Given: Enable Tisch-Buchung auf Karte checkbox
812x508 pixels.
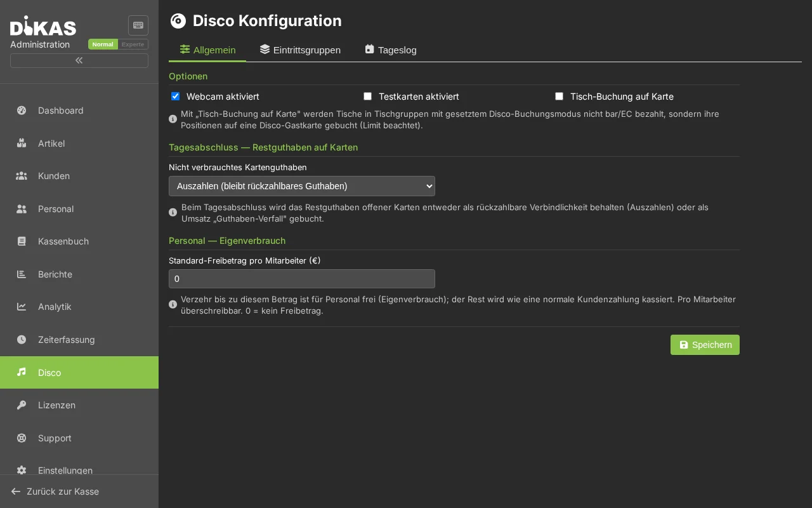Looking at the screenshot, I should pos(559,97).
